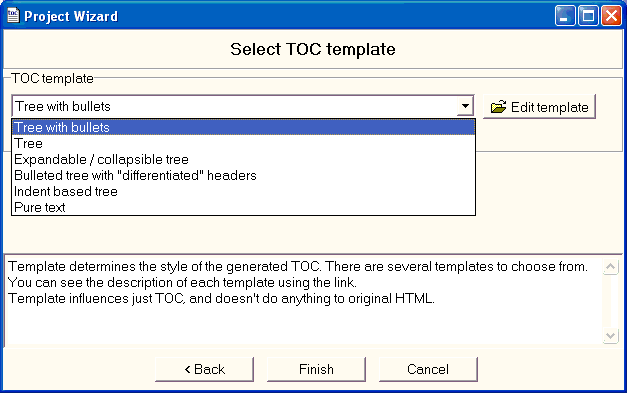This screenshot has width=627, height=393.
Task: Pick Bulleted tree with "differentiated" headers
Action: click(x=244, y=176)
